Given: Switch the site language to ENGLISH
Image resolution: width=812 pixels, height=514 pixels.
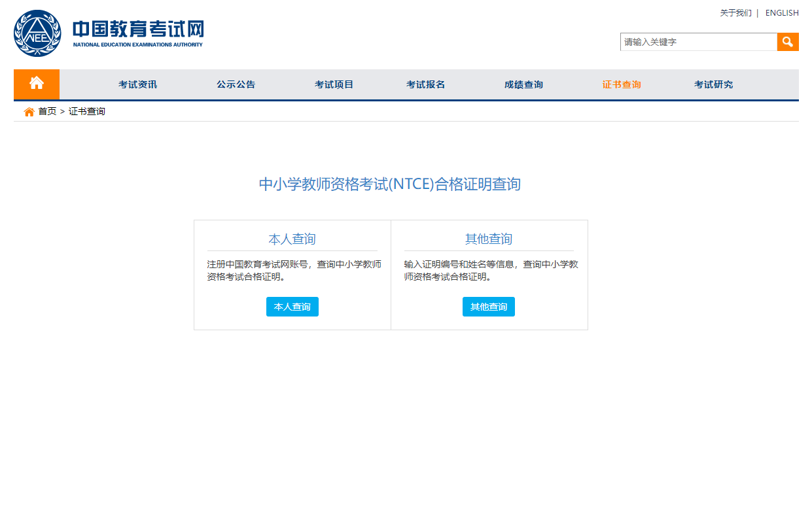Looking at the screenshot, I should click(782, 13).
